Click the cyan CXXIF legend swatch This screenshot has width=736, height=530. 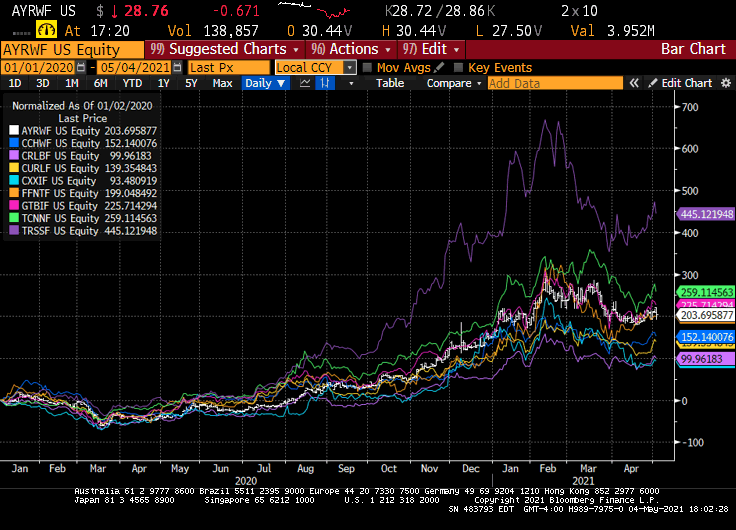[14, 181]
